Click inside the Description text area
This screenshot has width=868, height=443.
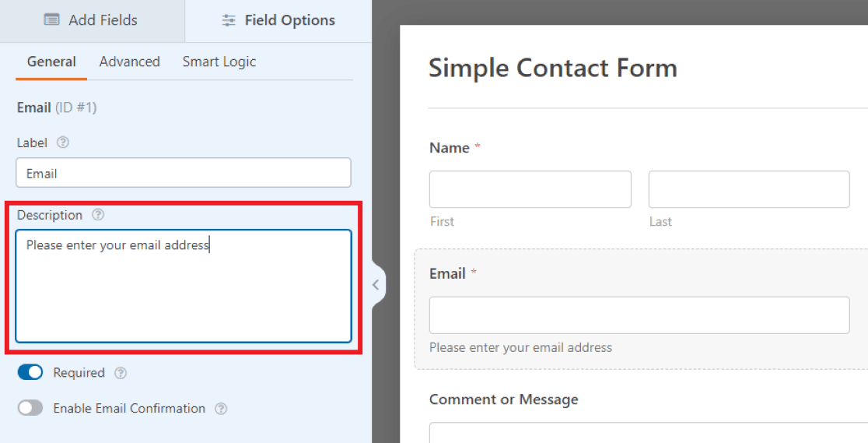click(x=184, y=286)
